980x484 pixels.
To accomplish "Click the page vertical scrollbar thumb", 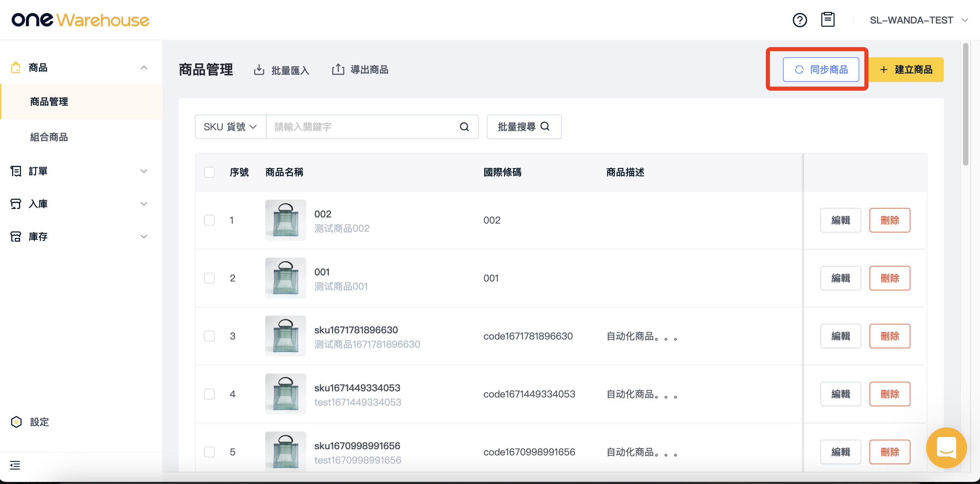I will point(966,105).
